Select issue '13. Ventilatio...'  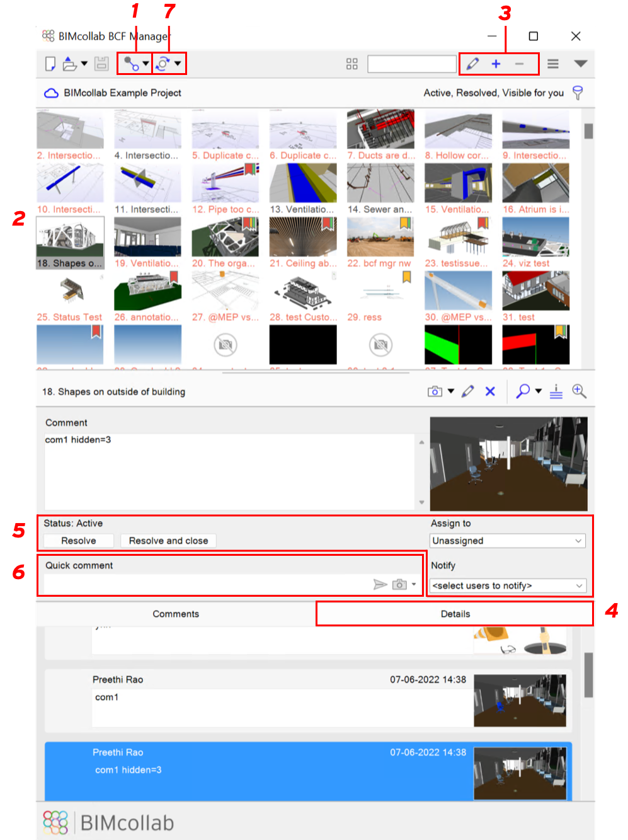coord(303,190)
